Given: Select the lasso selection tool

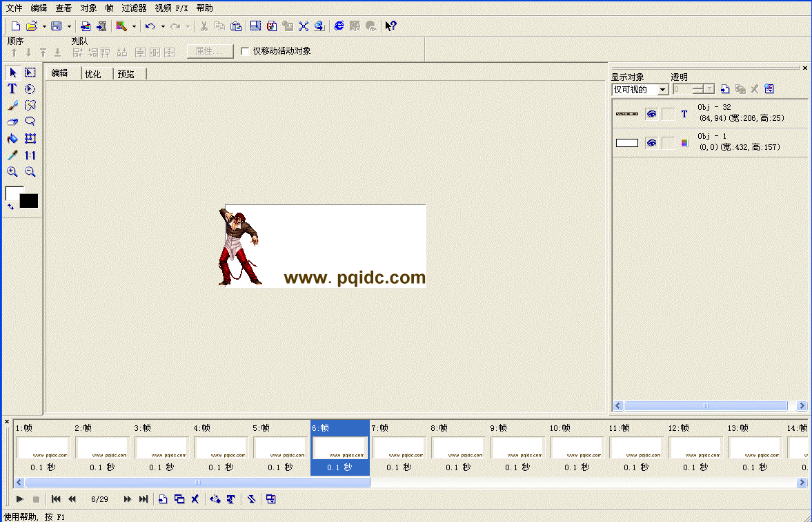Looking at the screenshot, I should [x=30, y=122].
